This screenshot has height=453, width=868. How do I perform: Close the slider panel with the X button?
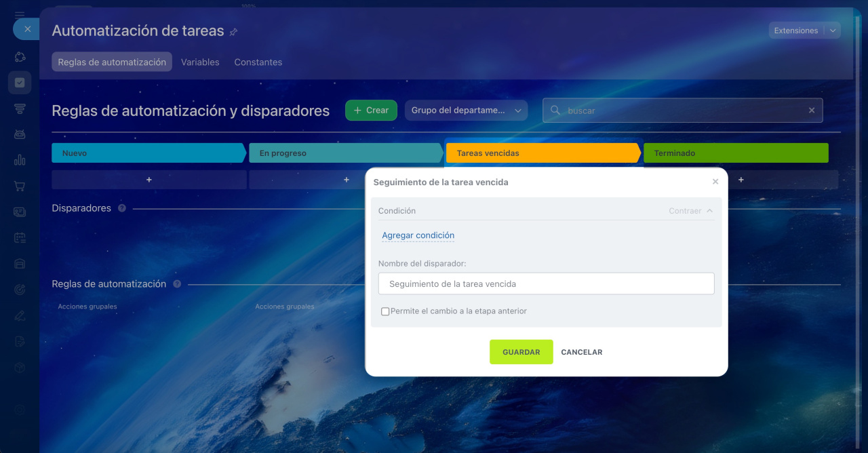[27, 29]
